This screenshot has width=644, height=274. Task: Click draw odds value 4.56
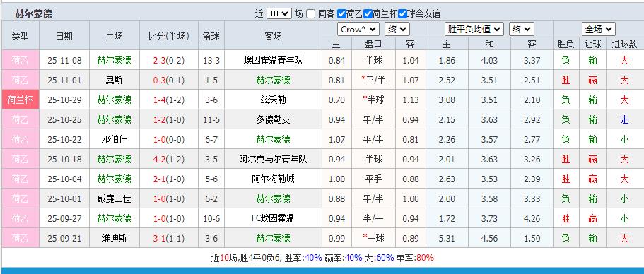click(490, 238)
